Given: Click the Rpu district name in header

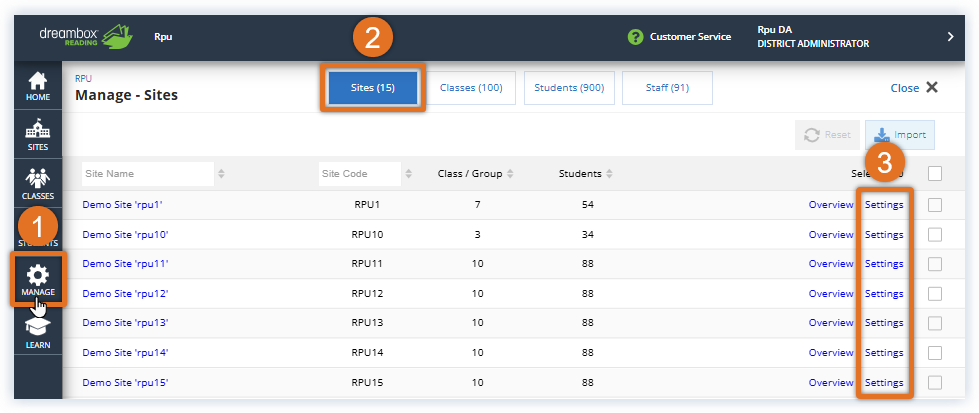Looking at the screenshot, I should click(163, 37).
